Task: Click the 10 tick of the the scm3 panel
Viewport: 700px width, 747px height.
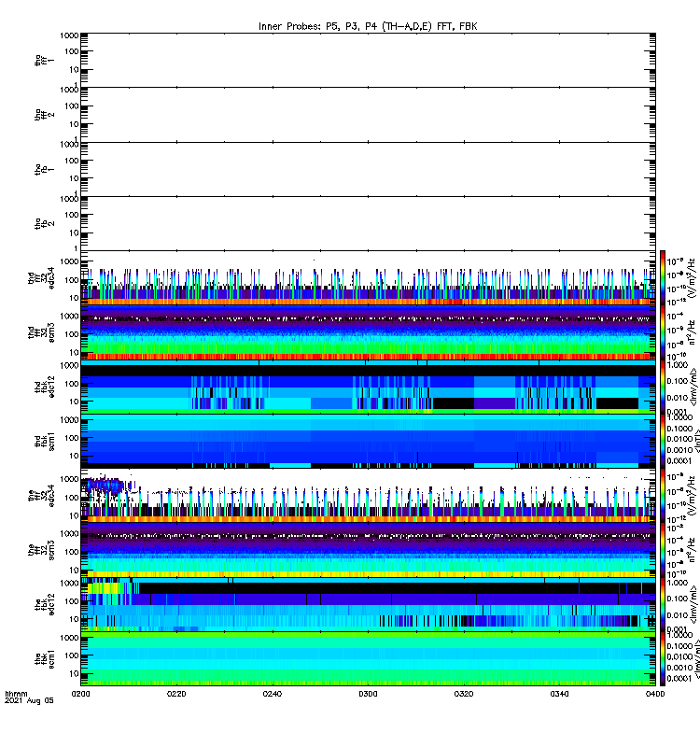Action: pos(74,571)
